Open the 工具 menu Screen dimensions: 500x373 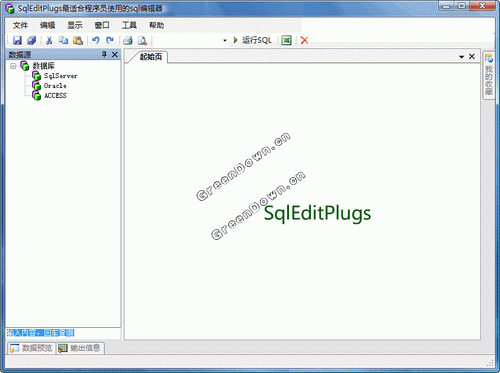(x=129, y=25)
